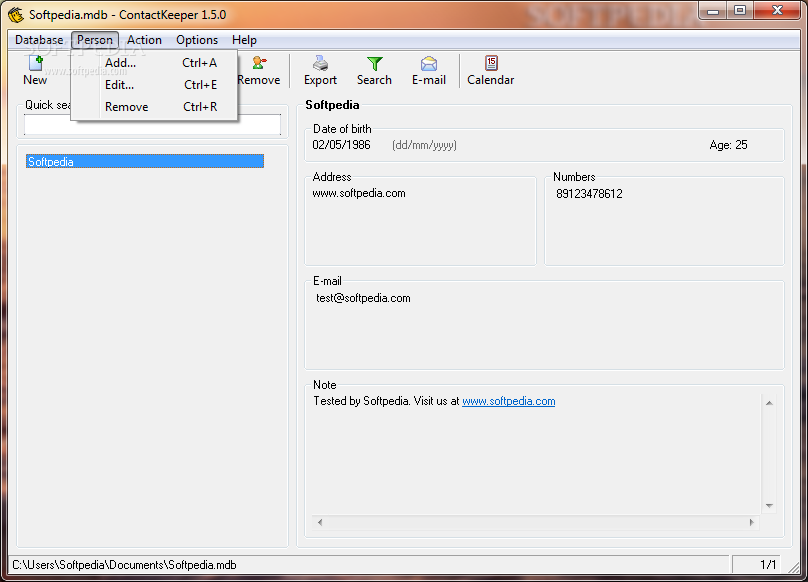Viewport: 808px width, 582px height.
Task: Click the Note horizontal scroll left arrow
Action: point(320,522)
